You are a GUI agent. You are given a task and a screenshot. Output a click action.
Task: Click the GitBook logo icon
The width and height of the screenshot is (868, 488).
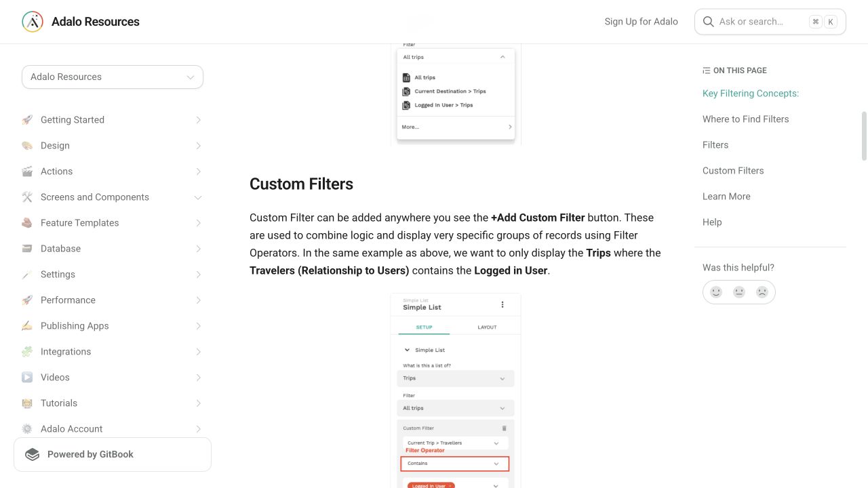33,454
